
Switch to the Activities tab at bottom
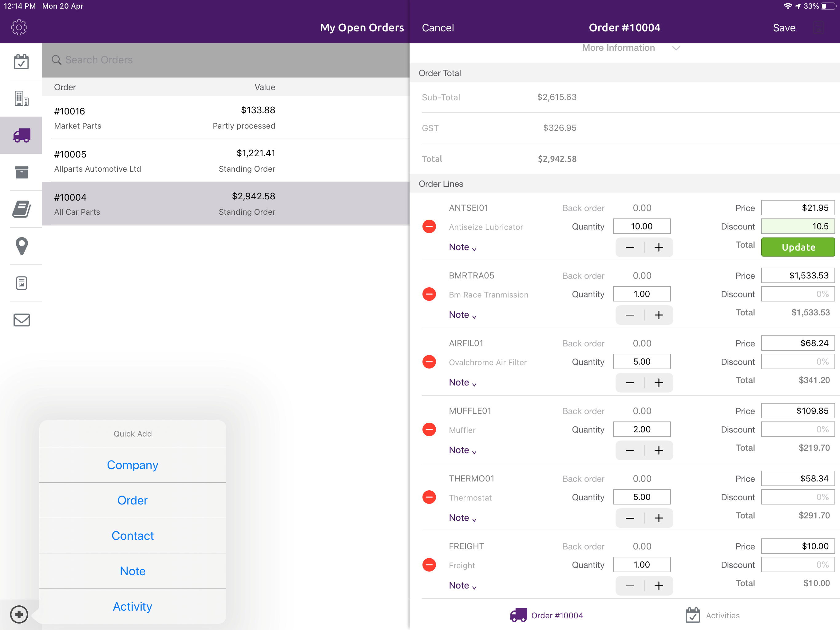[713, 615]
